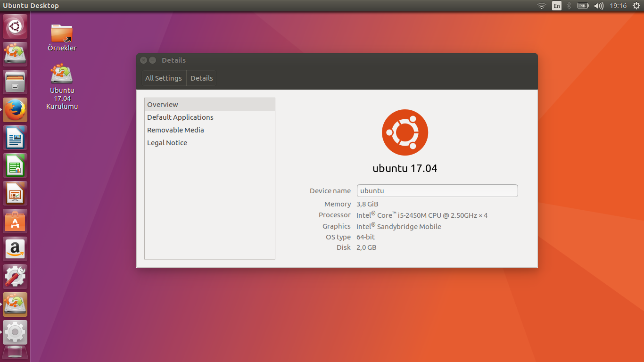Open the Örnekler folder on the desktop
Screen dimensions: 644x362
point(62,38)
